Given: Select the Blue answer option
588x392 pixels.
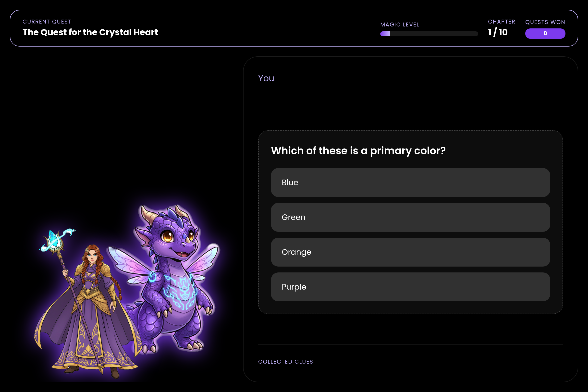Looking at the screenshot, I should (x=410, y=183).
